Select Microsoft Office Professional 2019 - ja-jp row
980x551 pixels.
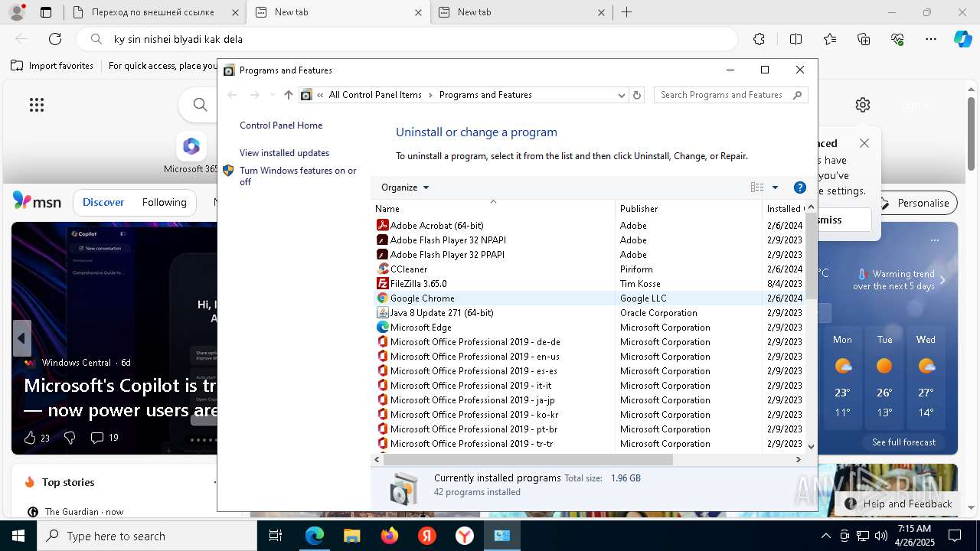click(586, 400)
